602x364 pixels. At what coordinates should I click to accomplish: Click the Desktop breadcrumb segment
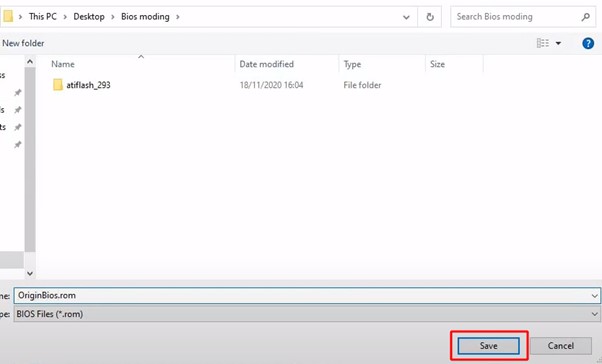(x=89, y=17)
